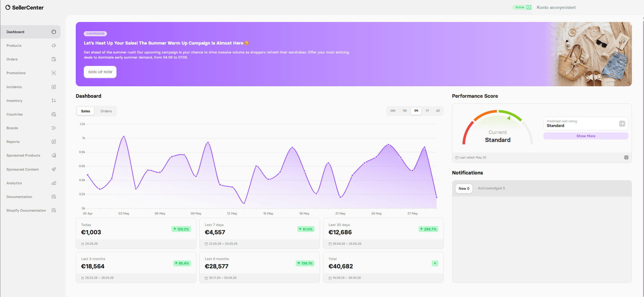The image size is (644, 297).
Task: Open predicted next rating arrow
Action: 622,124
